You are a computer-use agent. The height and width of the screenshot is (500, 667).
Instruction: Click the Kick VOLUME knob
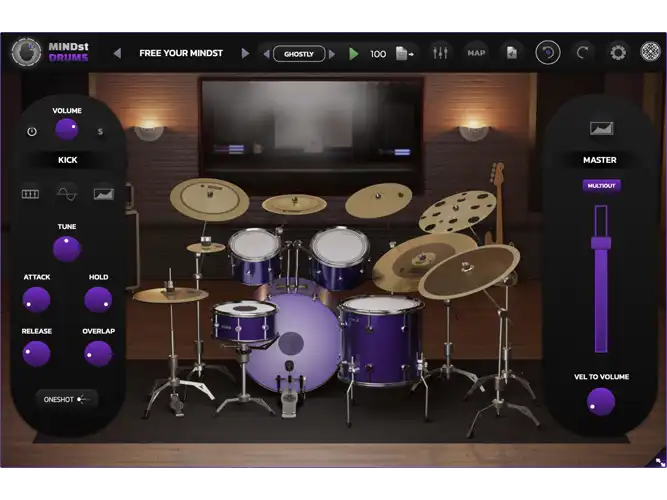(67, 129)
